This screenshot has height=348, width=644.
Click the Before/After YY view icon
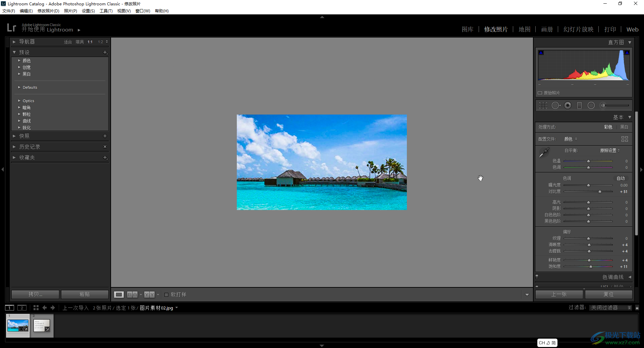[150, 294]
